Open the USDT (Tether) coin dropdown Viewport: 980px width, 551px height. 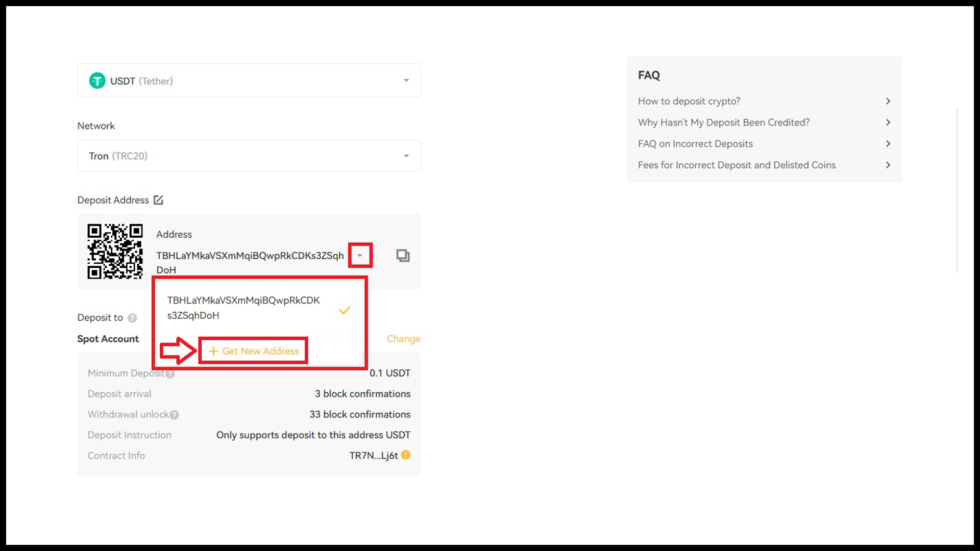pos(249,81)
